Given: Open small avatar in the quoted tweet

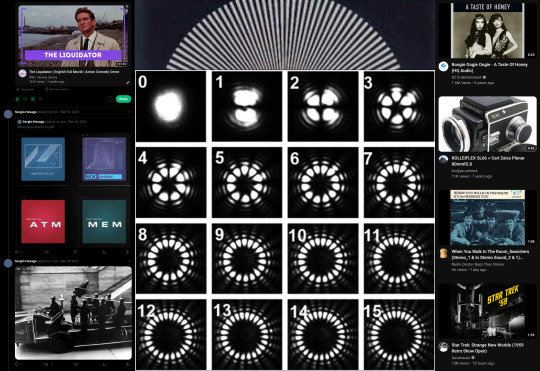Looking at the screenshot, I should coord(20,122).
